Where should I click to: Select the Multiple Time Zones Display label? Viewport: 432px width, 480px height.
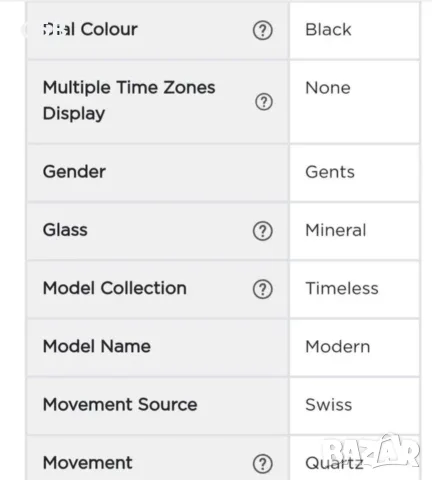129,100
